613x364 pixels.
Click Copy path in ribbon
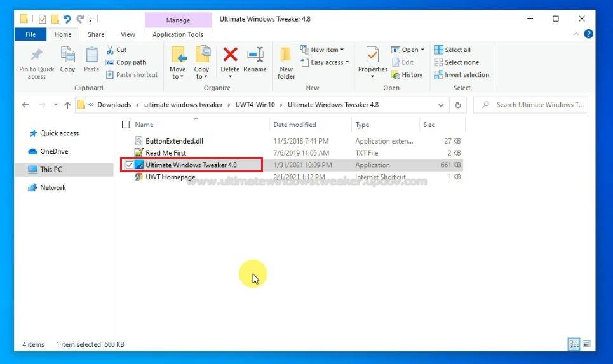(x=126, y=62)
